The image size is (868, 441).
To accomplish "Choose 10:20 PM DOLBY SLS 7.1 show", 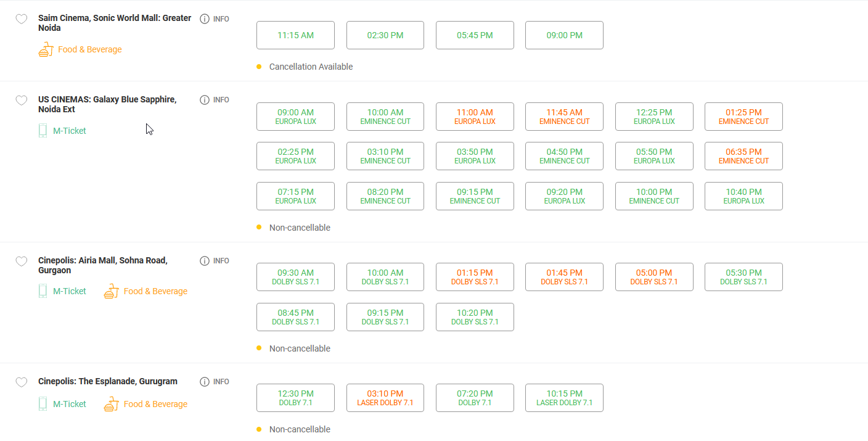I will (x=475, y=317).
